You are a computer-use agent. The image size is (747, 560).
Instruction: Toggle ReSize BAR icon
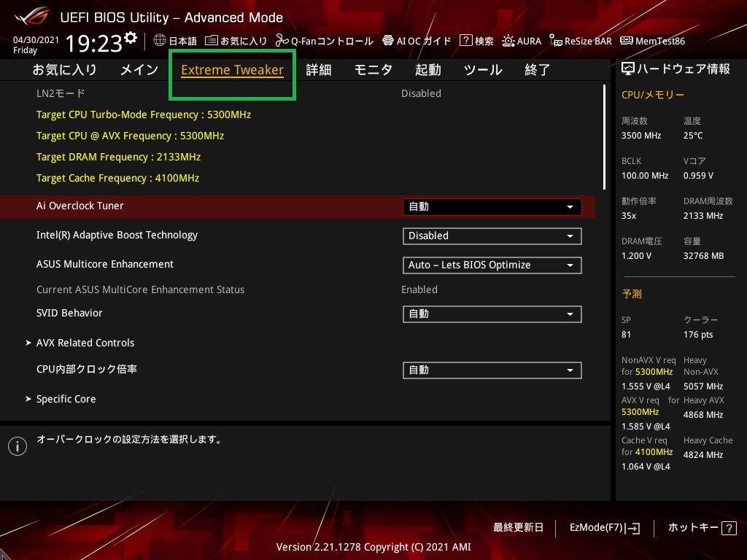pos(555,41)
